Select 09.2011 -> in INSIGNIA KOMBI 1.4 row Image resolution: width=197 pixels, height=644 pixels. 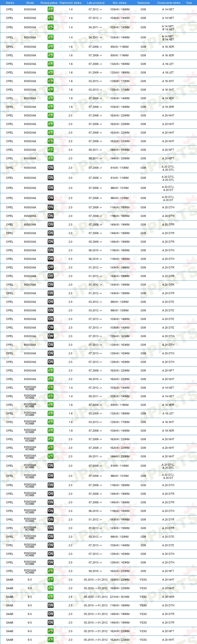pos(95,396)
